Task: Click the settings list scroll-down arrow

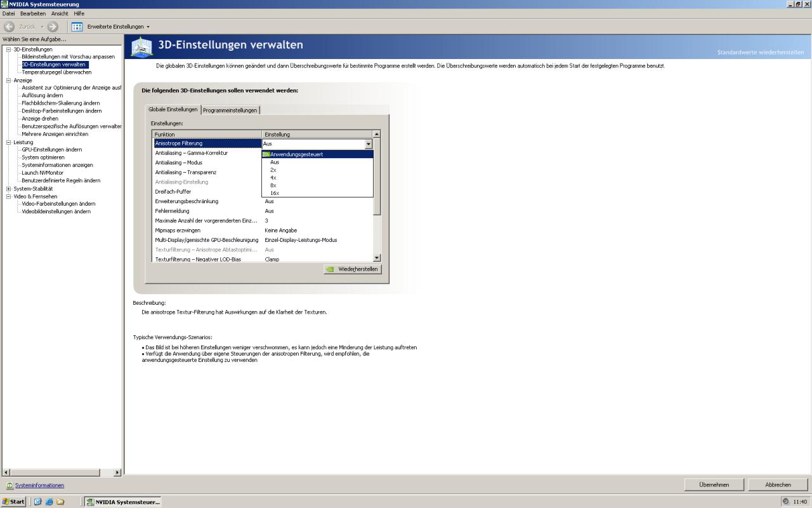Action: click(377, 257)
